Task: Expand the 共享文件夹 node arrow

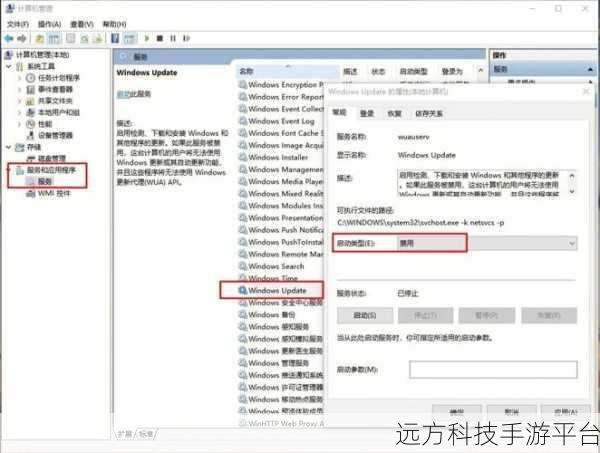Action: point(19,101)
